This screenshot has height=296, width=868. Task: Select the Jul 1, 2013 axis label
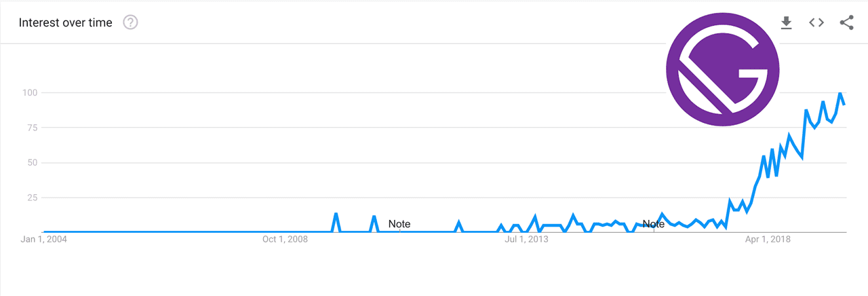[x=526, y=240]
